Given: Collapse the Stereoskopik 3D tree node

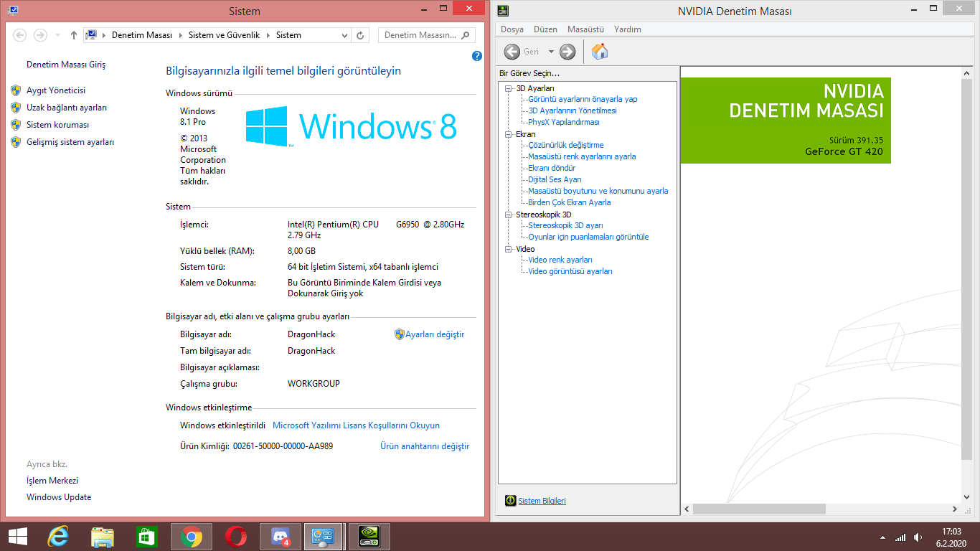Looking at the screenshot, I should [509, 215].
